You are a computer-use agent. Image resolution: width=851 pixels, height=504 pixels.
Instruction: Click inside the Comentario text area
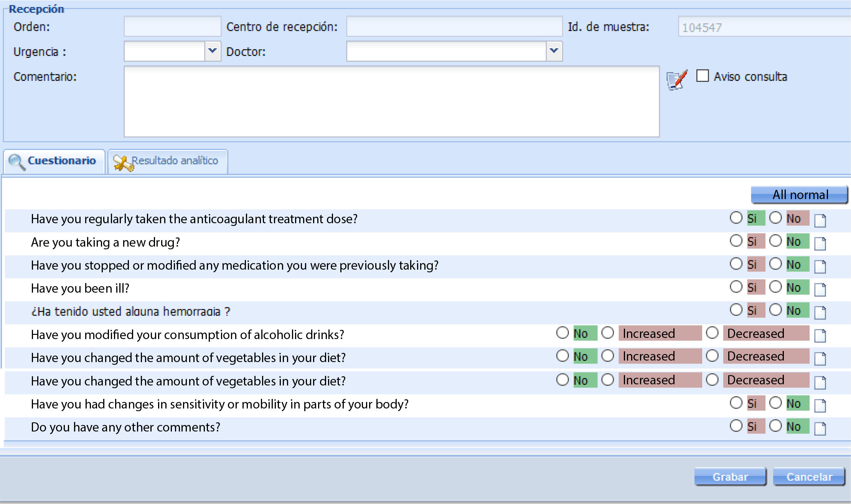click(x=391, y=101)
